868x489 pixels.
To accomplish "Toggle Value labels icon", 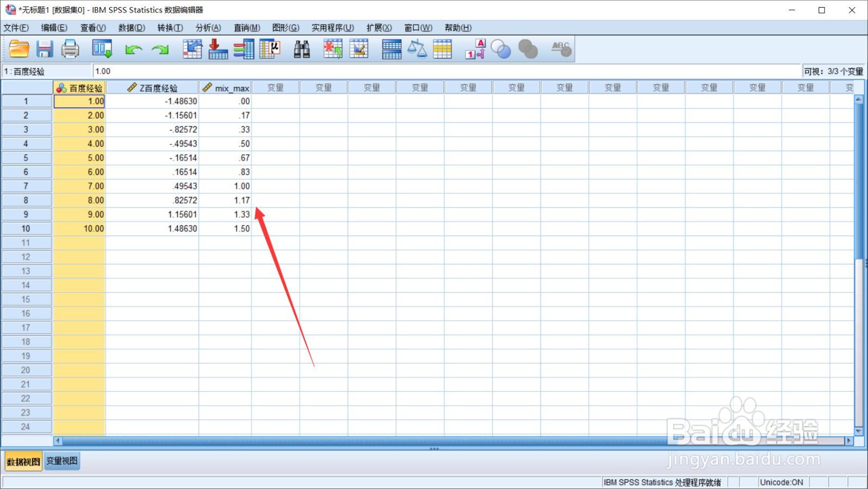I will tap(475, 49).
